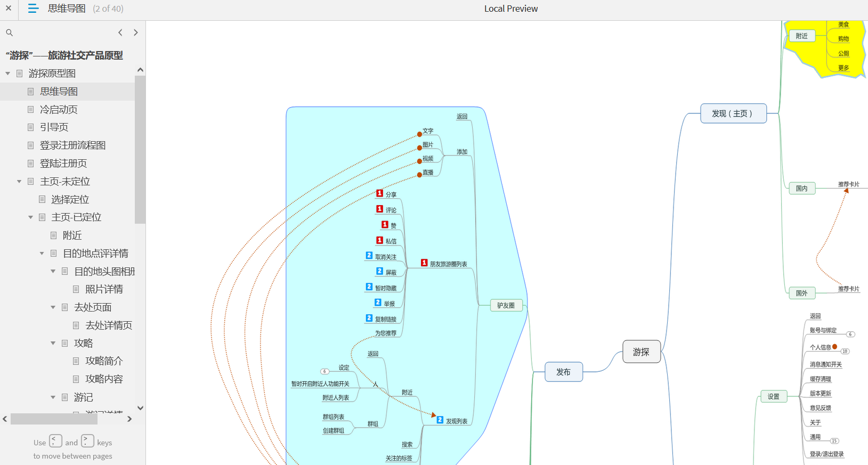Click page icon beside 照片详情
This screenshot has width=868, height=465.
coord(76,289)
